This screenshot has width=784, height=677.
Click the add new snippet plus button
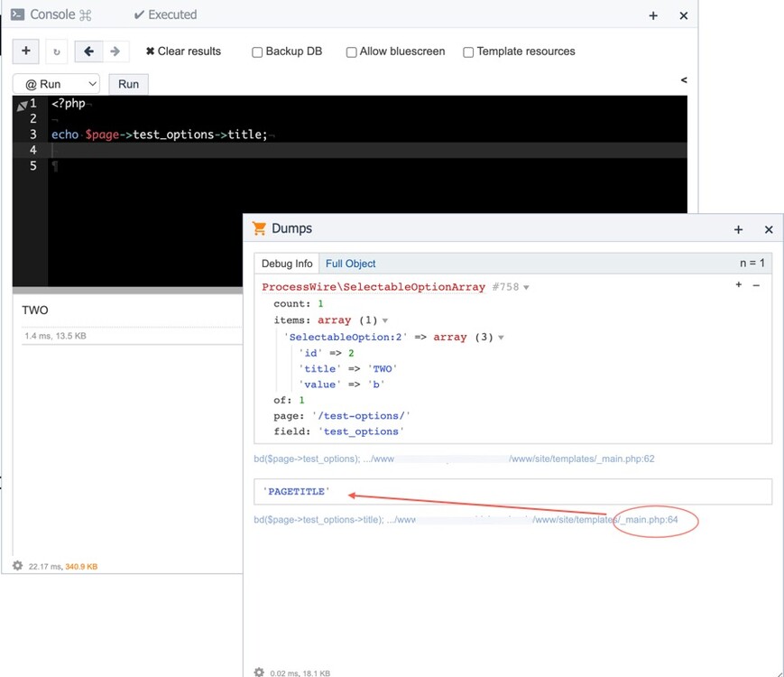(25, 51)
